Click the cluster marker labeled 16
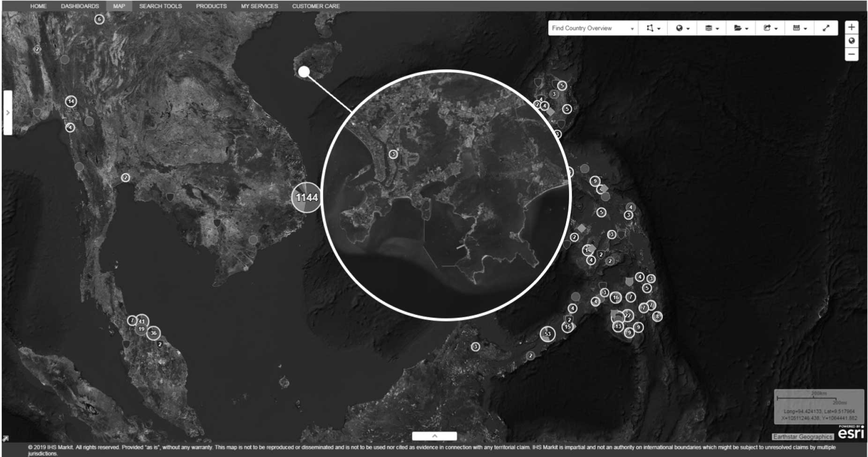This screenshot has height=457, width=868. (616, 297)
